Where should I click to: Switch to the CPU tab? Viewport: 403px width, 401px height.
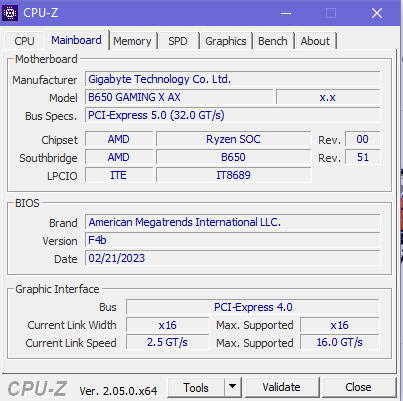click(x=24, y=41)
